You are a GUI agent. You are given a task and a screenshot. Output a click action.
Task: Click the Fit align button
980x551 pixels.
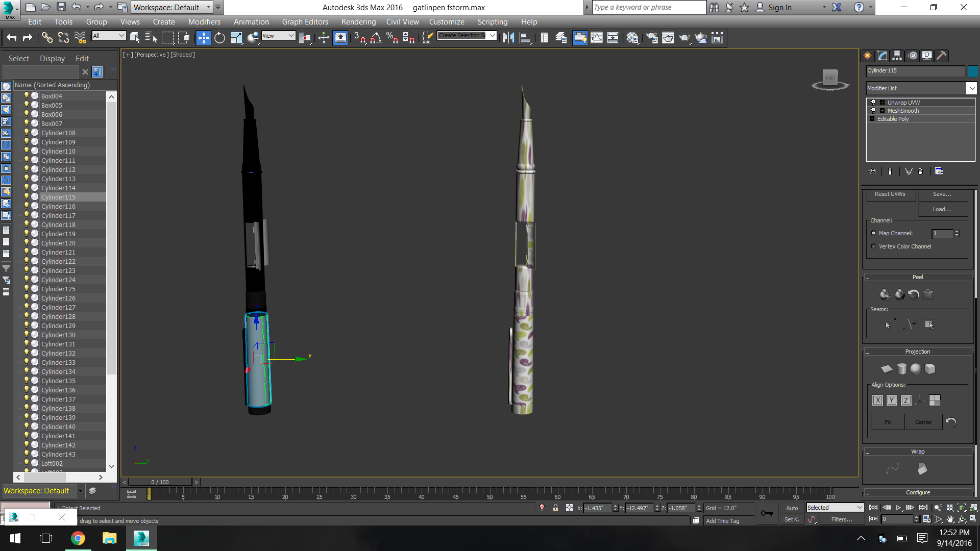coord(888,422)
